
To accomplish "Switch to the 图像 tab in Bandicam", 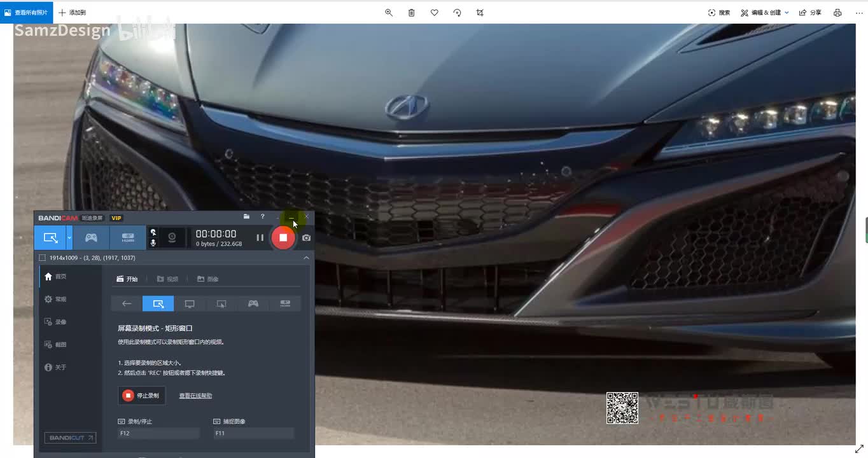I will tap(208, 279).
